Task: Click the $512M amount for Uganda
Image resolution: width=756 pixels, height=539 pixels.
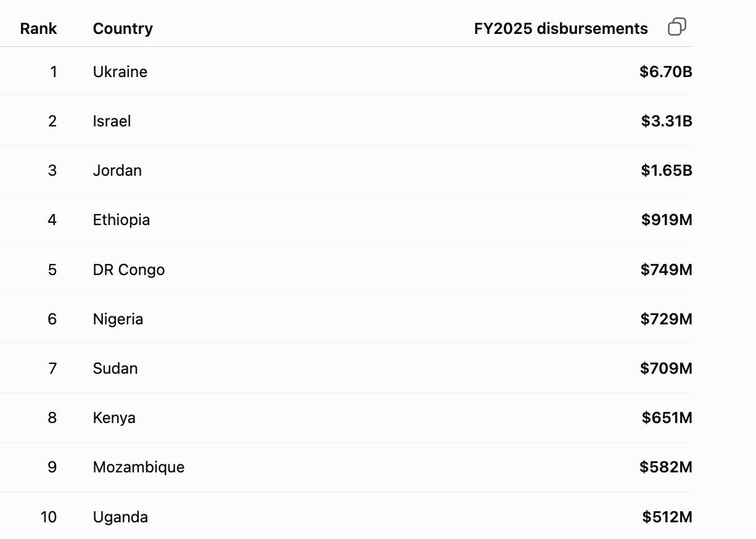Action: click(667, 517)
